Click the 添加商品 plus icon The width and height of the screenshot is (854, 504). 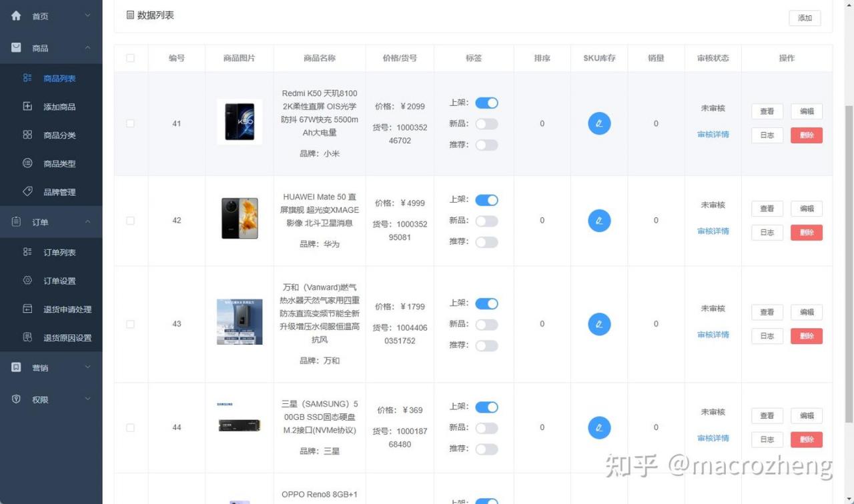click(x=27, y=106)
